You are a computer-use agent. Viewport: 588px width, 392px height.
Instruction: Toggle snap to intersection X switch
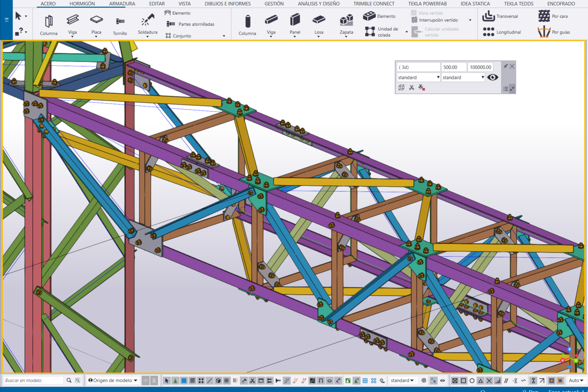pos(489,380)
